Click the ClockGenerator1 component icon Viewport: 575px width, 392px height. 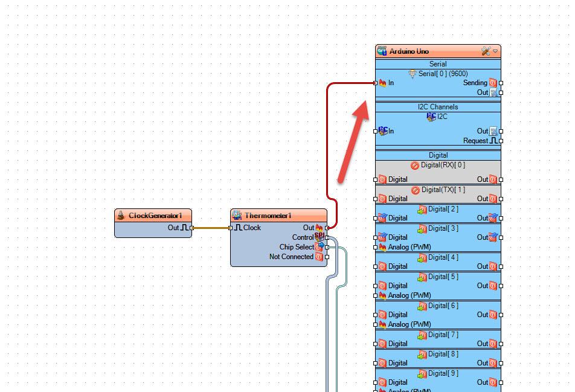click(x=121, y=216)
